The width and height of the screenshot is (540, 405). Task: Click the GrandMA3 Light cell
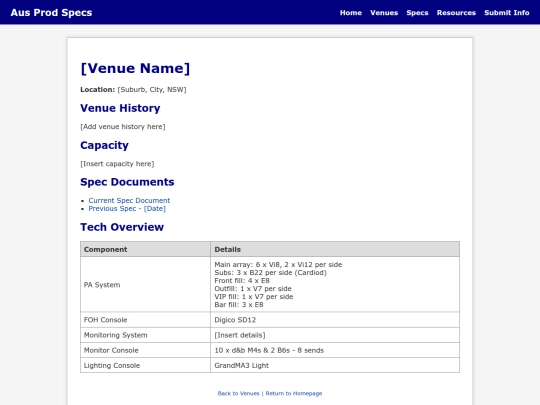[335, 365]
